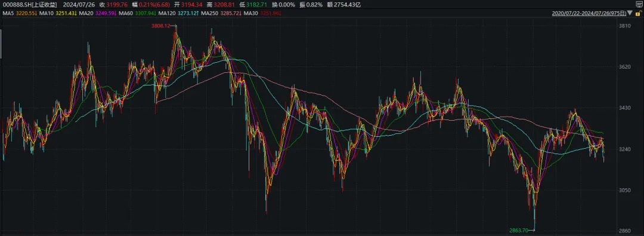Click the 3808.12 high price marker
644x236 pixels.
160,26
